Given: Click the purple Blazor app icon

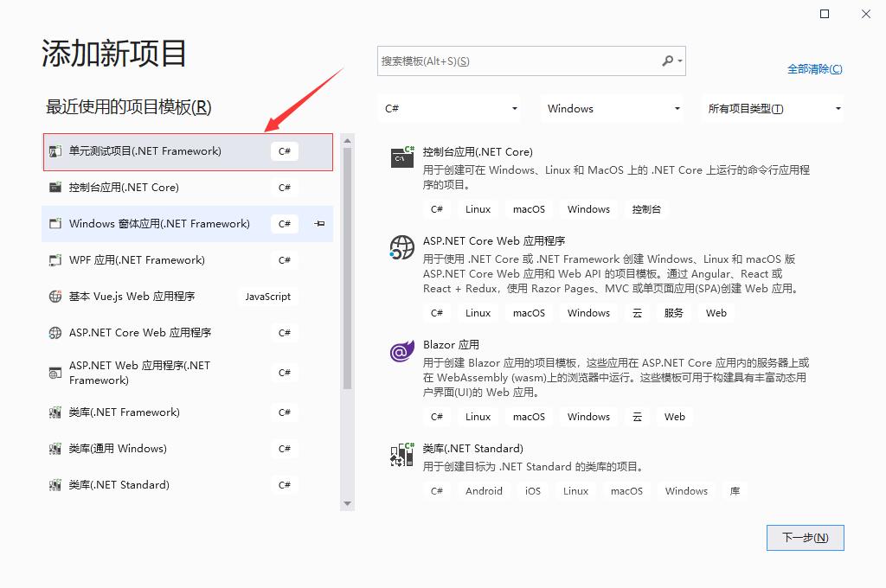Looking at the screenshot, I should point(401,351).
